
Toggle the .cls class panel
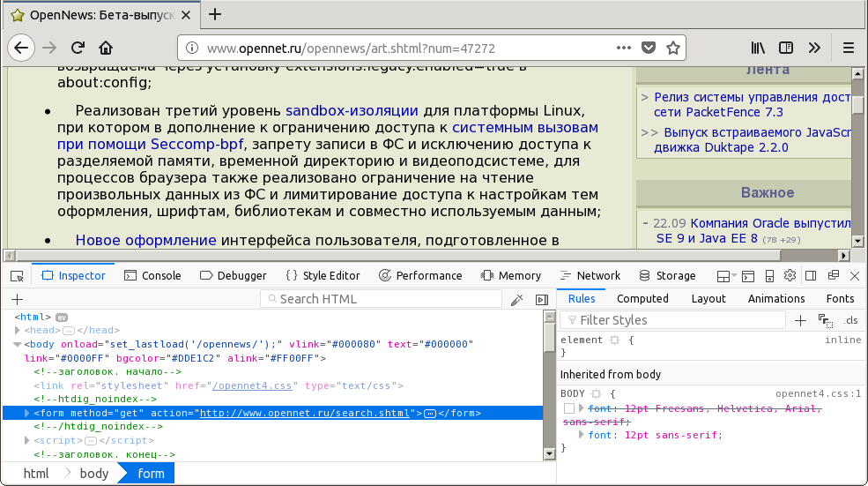(851, 321)
